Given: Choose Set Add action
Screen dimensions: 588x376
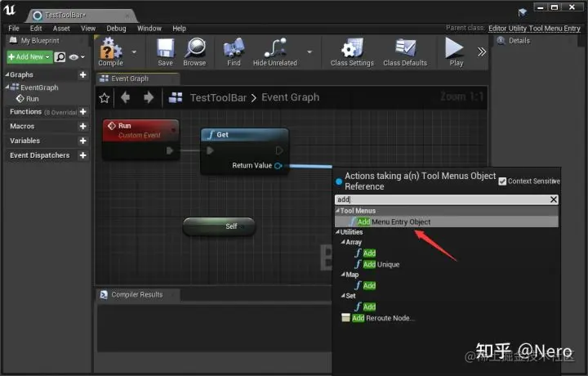Looking at the screenshot, I should pyautogui.click(x=365, y=307).
